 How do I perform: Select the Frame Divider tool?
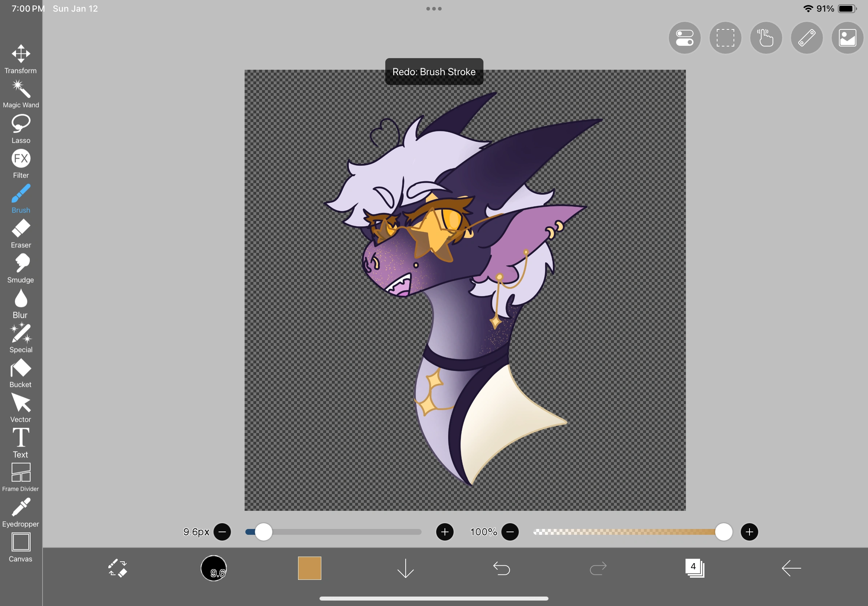tap(21, 473)
